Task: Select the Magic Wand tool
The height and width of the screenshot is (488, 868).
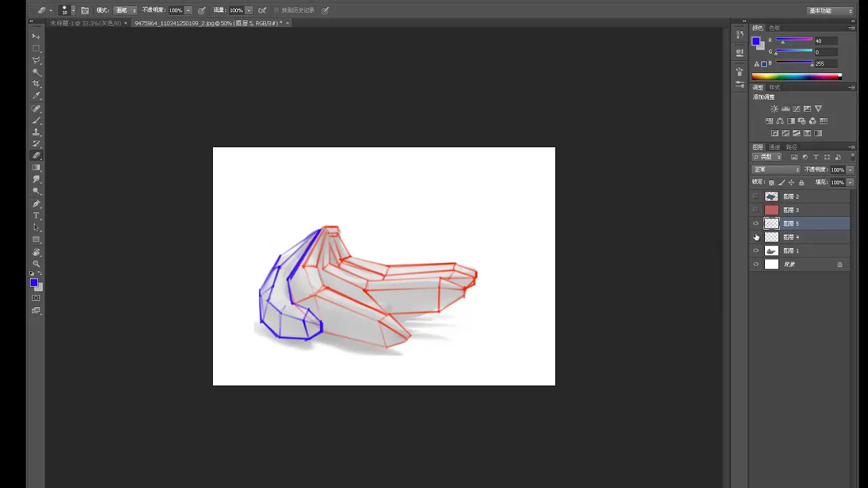Action: coord(36,72)
